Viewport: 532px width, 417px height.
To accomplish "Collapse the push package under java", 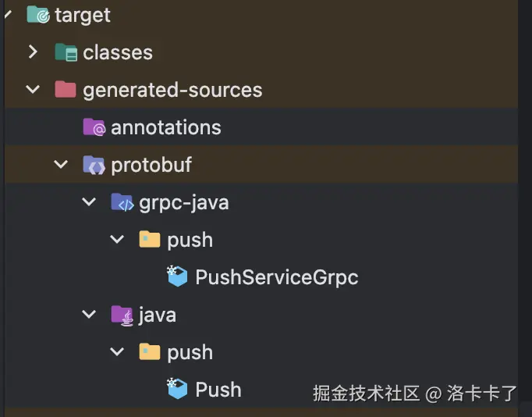I will coord(117,352).
